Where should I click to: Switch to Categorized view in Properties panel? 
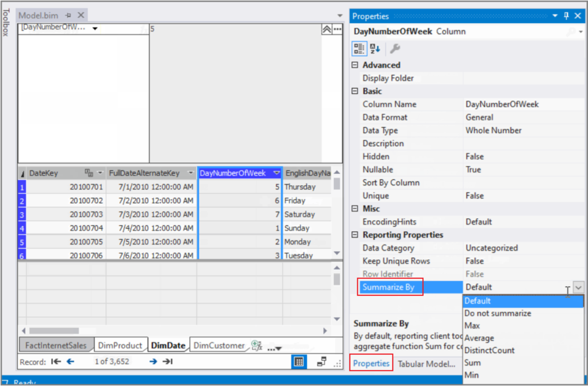[359, 48]
